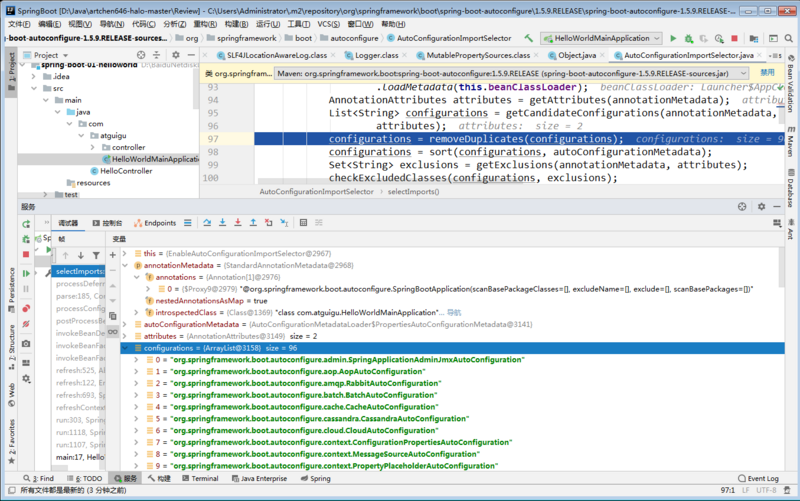Viewport: 800px width, 501px height.
Task: Open the Maven sources jar dropdown
Action: 512,73
